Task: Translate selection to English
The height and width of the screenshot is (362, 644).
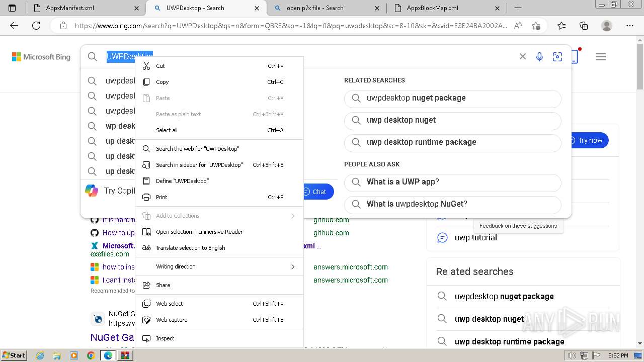Action: pos(219,248)
